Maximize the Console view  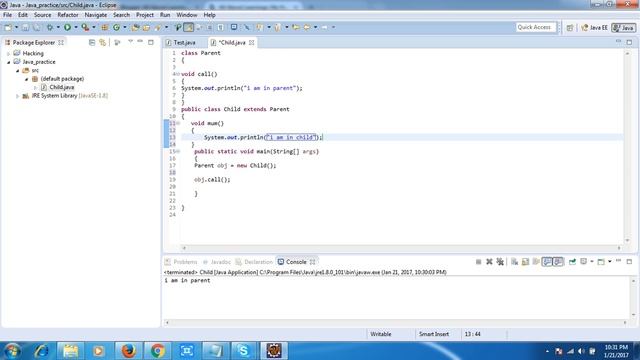pos(629,262)
